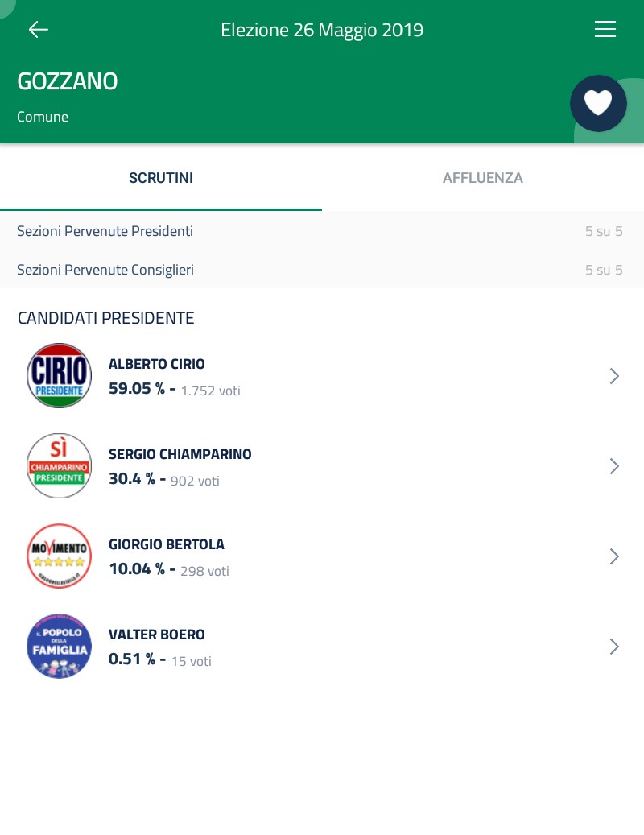Select the Scrutini tab
644x835 pixels.
(161, 178)
